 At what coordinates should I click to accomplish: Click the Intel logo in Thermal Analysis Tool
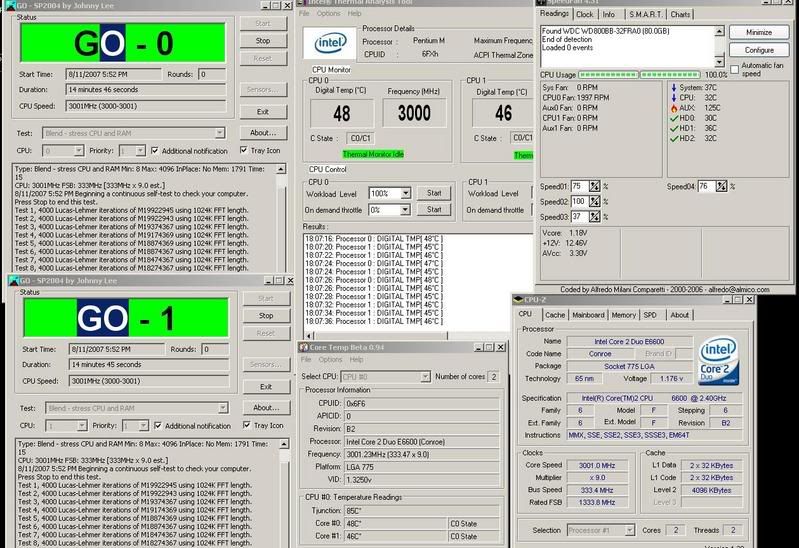point(329,44)
